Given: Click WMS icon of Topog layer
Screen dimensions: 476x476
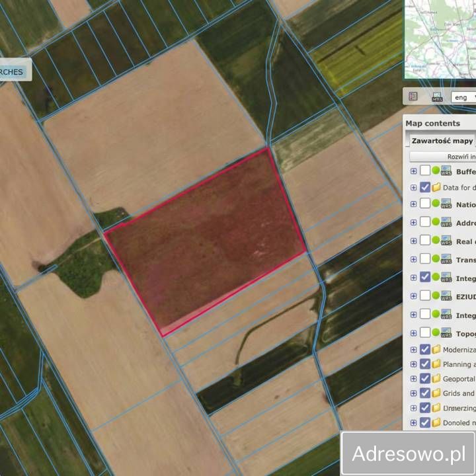Looking at the screenshot, I should tap(446, 333).
